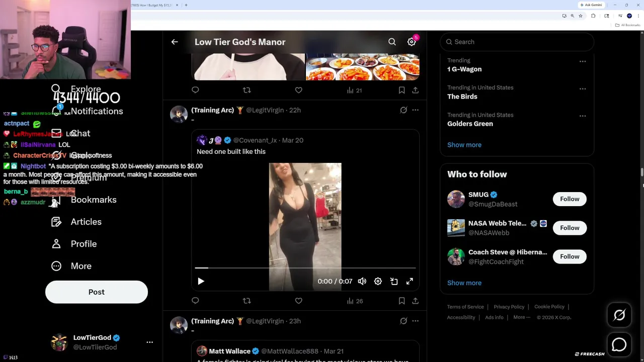
Task: View analytics showing 21 views
Action: [x=355, y=90]
